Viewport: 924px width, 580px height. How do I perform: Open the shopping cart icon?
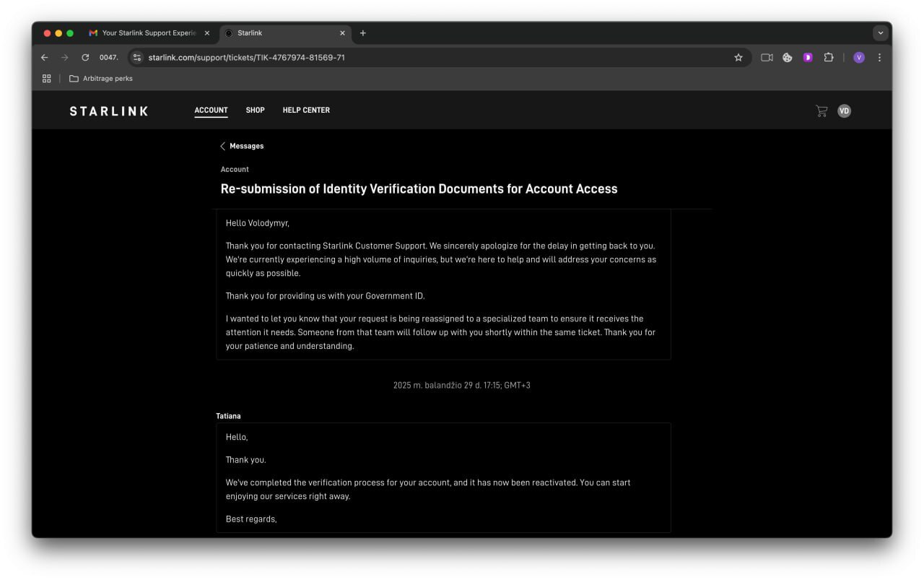(821, 111)
